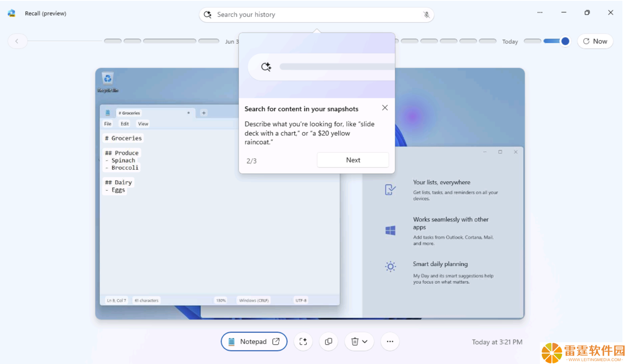Click the '- Broccoli' line in the note
The image size is (627, 364).
[x=121, y=168]
